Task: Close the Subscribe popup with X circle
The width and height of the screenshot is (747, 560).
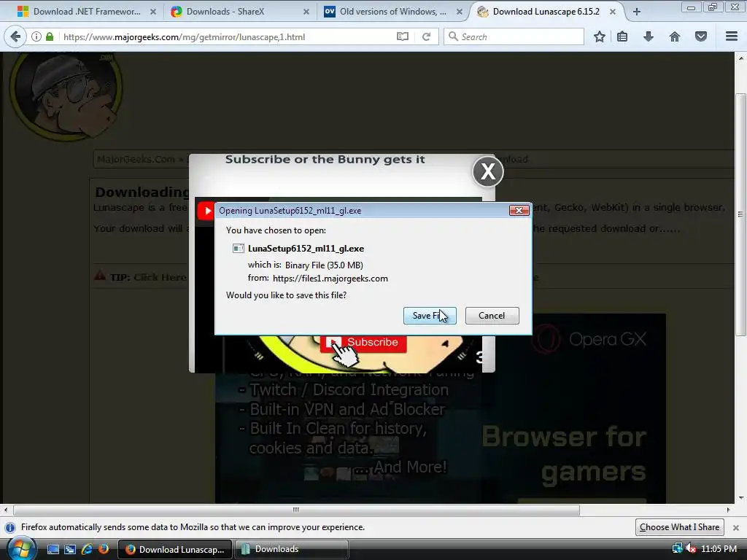Action: [x=488, y=171]
